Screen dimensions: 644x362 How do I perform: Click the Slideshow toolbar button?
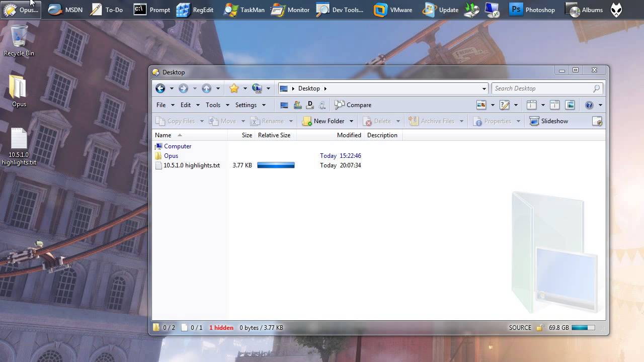click(x=549, y=121)
